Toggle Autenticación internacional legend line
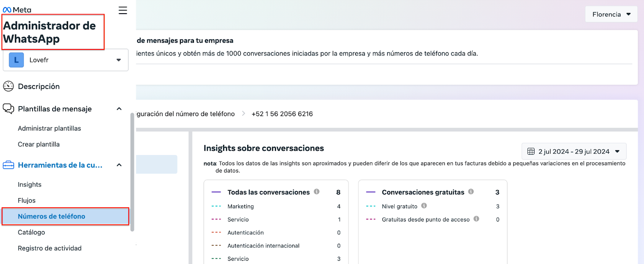The width and height of the screenshot is (644, 264). point(216,246)
